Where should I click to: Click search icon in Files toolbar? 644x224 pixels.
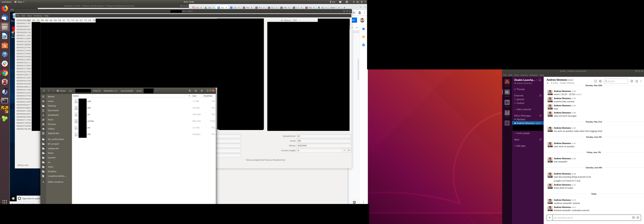point(189,91)
